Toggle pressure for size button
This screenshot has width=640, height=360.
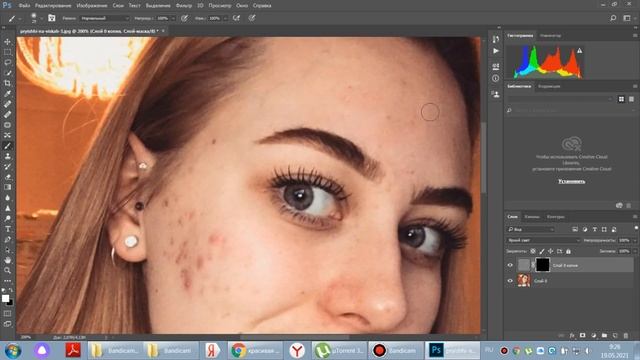pyautogui.click(x=252, y=18)
